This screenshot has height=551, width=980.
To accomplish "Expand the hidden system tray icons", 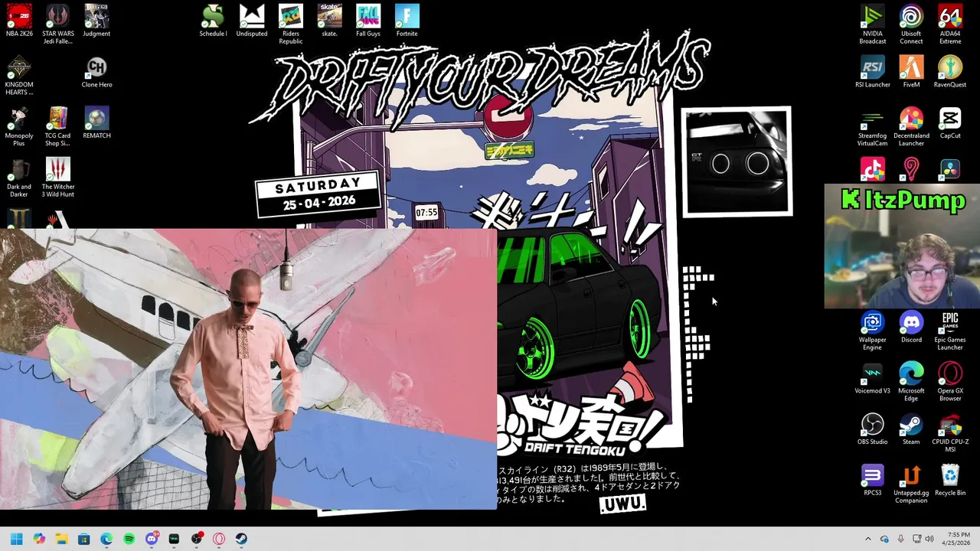I will click(867, 539).
